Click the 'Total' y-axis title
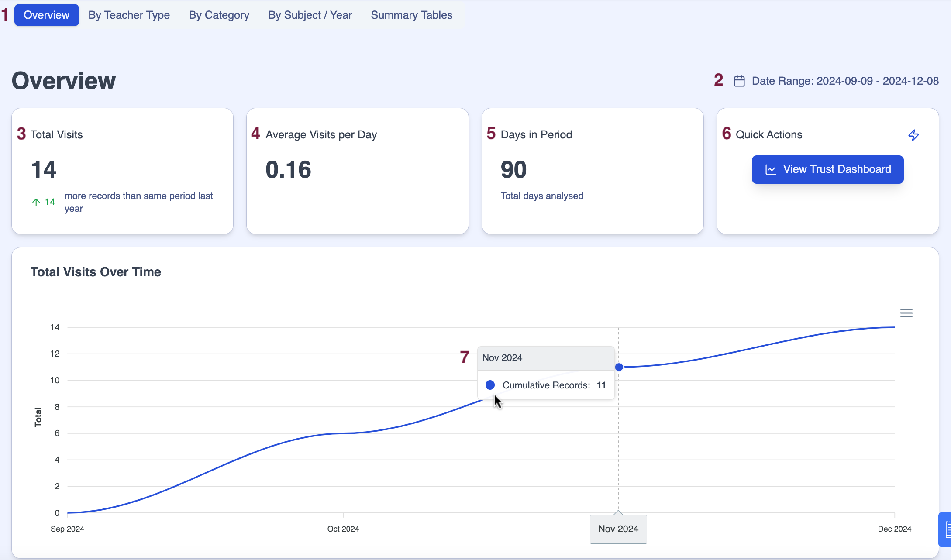This screenshot has height=560, width=951. point(38,417)
